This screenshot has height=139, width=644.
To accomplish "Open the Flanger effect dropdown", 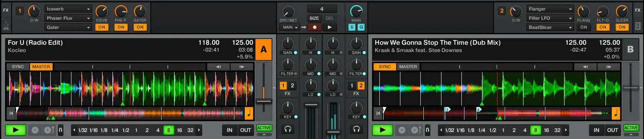I will [550, 9].
